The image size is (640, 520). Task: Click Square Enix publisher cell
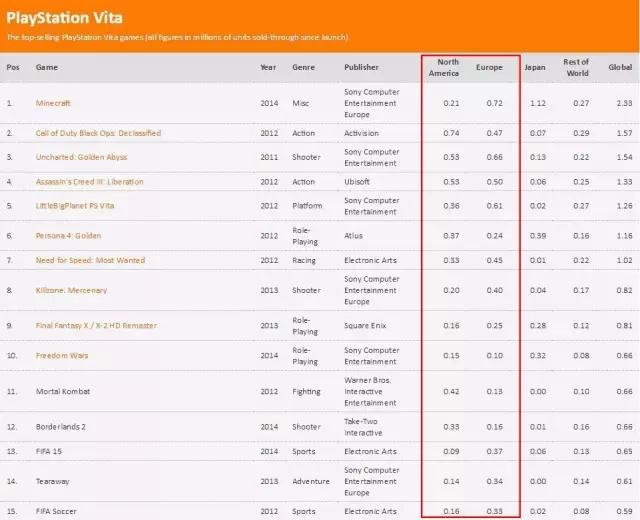pos(365,326)
